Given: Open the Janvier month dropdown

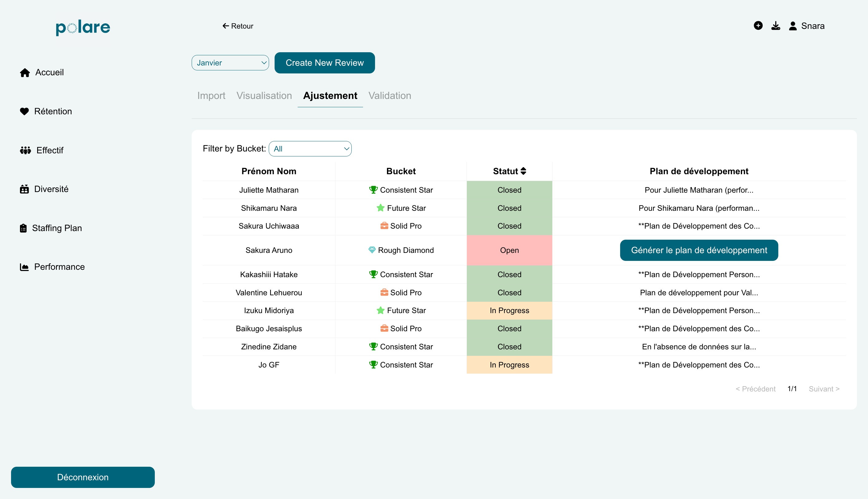Looking at the screenshot, I should pyautogui.click(x=230, y=63).
